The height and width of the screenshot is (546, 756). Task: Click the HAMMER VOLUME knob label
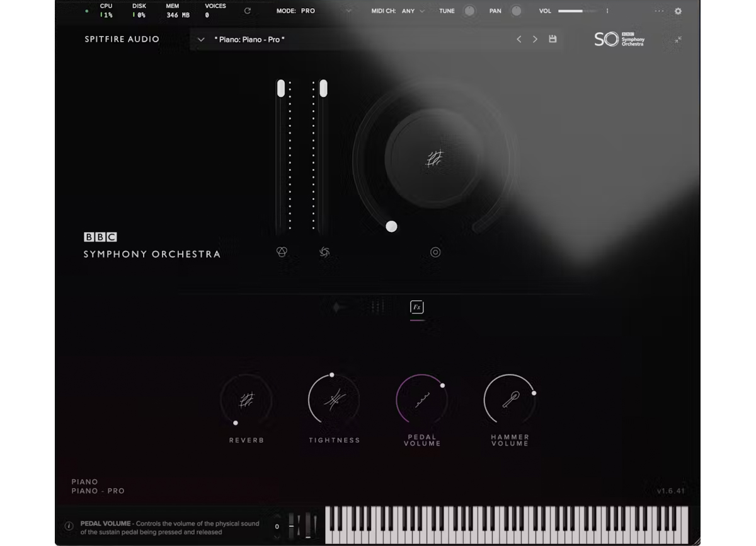tap(510, 440)
